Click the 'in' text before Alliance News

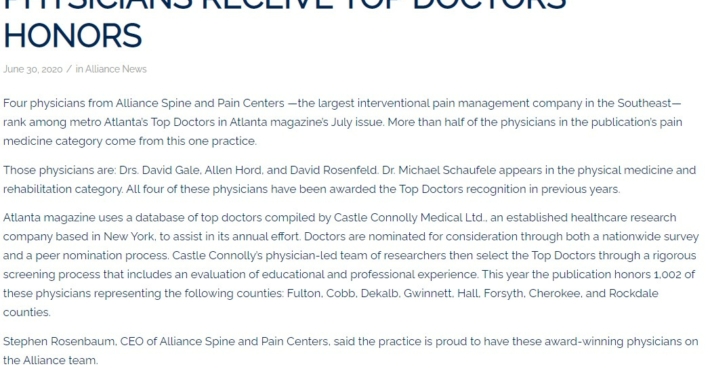(79, 69)
